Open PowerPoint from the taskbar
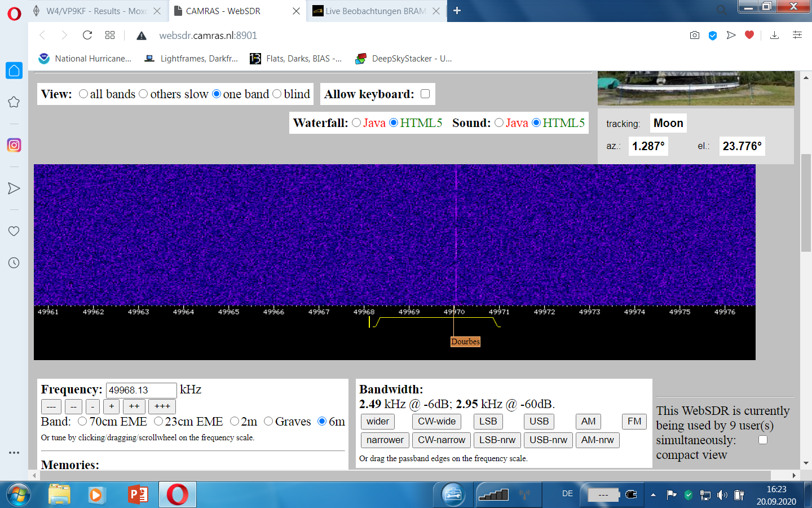The height and width of the screenshot is (508, 812). [138, 495]
